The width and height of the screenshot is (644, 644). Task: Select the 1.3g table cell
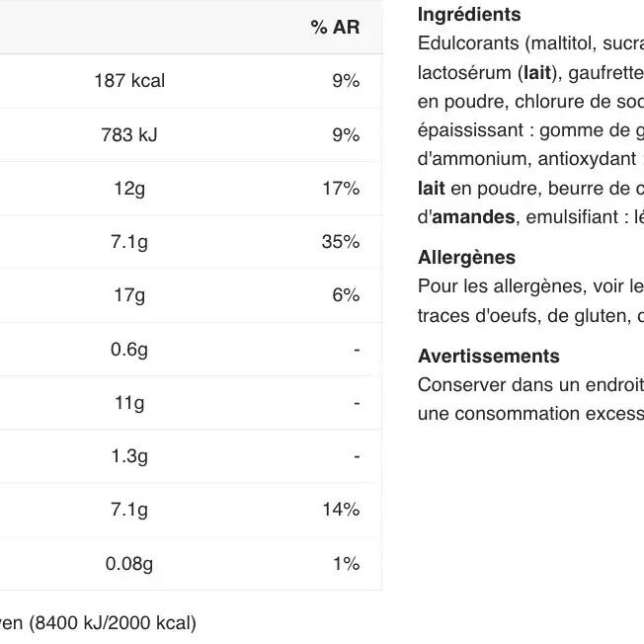129,456
